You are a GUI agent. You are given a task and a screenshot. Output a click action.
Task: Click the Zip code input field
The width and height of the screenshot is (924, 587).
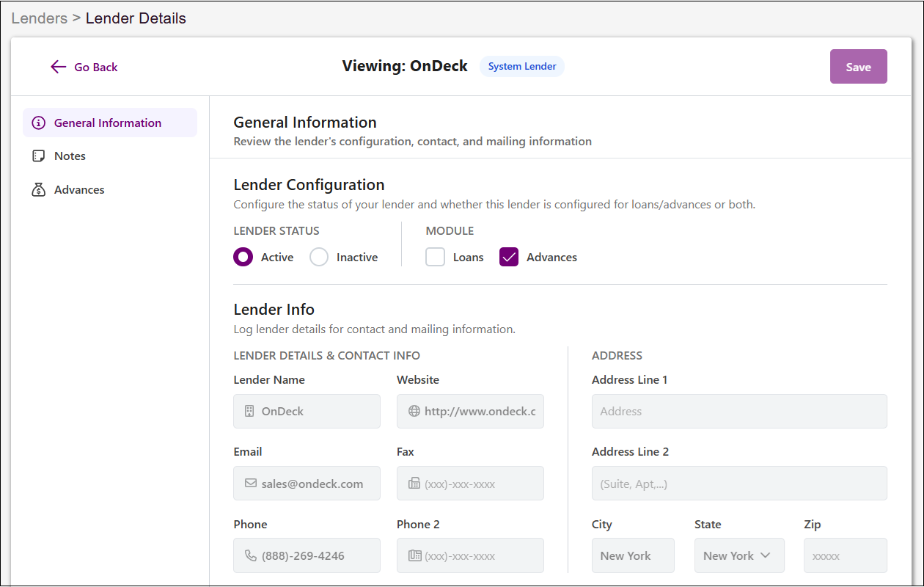point(846,555)
